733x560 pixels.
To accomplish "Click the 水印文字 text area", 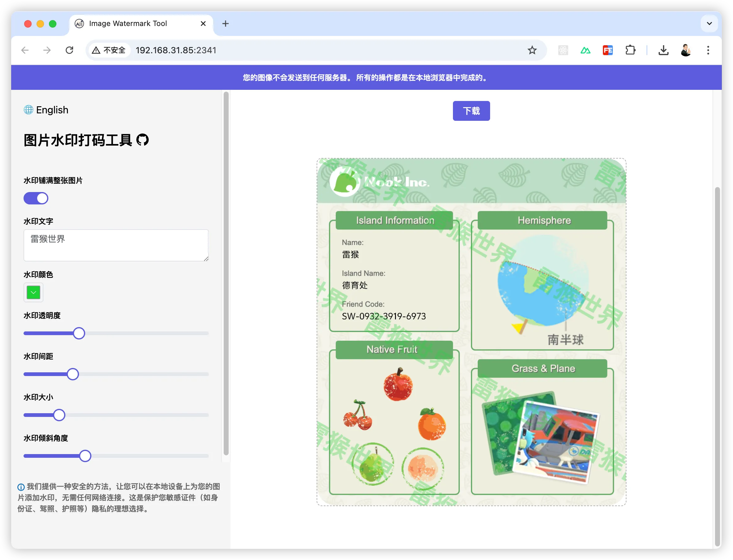I will 116,245.
